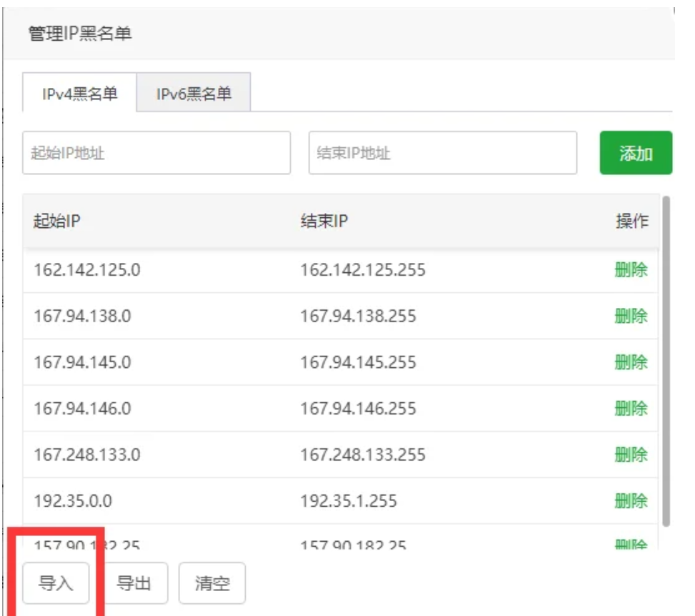695x616 pixels.
Task: Select the 结束IP column header
Action: [x=324, y=222]
